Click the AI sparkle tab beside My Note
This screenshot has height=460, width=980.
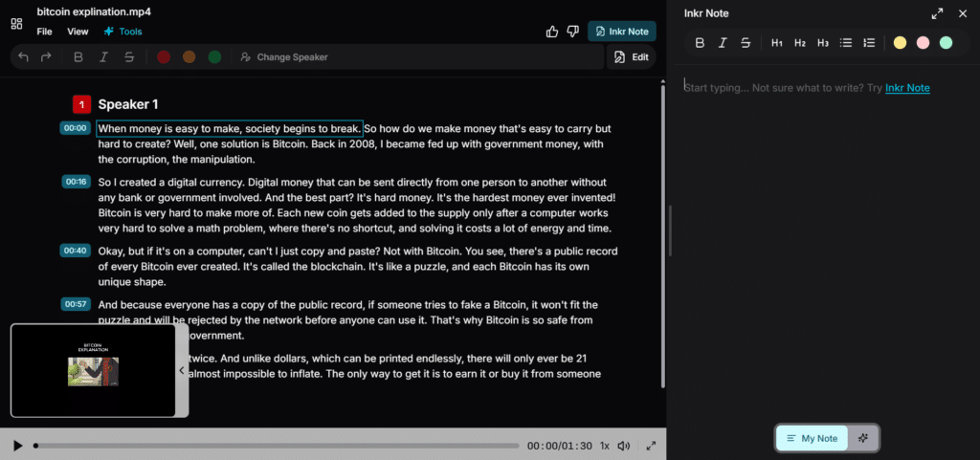coord(862,438)
